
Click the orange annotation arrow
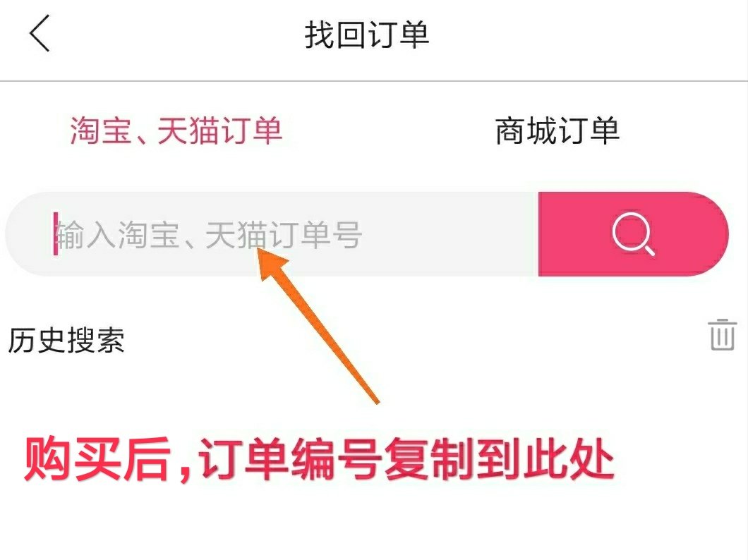pyautogui.click(x=318, y=326)
